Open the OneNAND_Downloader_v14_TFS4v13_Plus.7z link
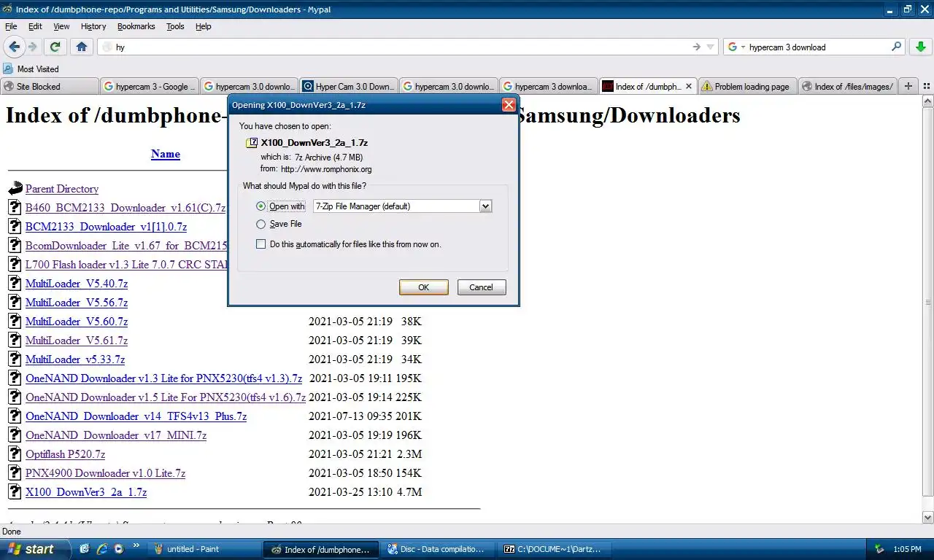 pyautogui.click(x=136, y=416)
